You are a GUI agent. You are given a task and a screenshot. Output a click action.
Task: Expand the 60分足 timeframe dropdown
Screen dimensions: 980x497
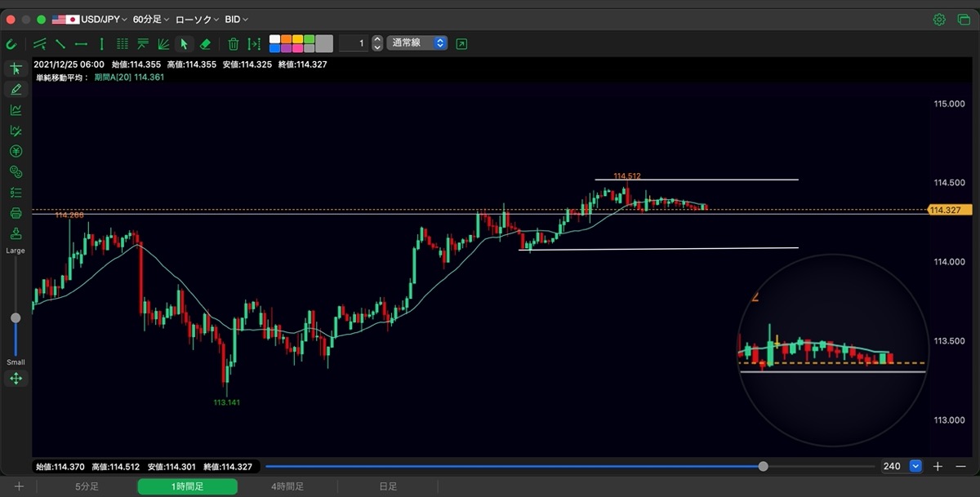[x=151, y=19]
